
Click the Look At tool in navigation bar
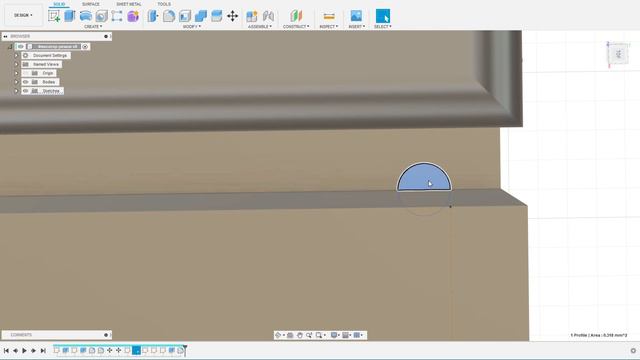click(290, 335)
